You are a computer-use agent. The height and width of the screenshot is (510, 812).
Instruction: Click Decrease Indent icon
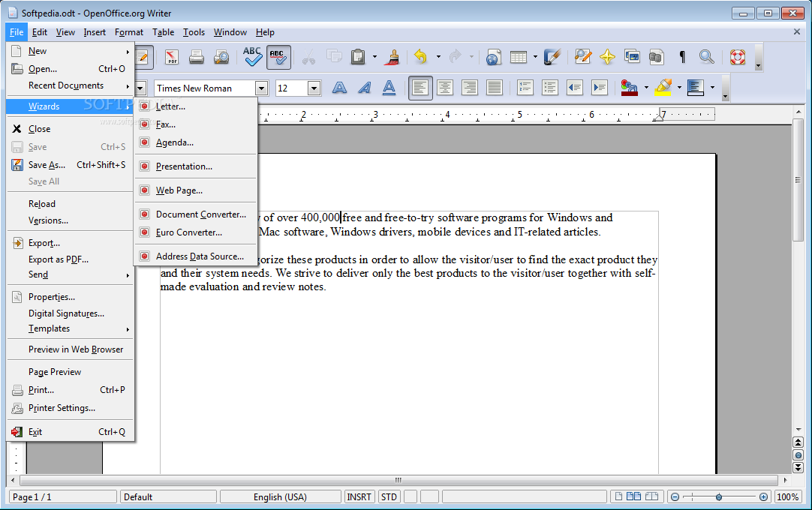pyautogui.click(x=575, y=88)
